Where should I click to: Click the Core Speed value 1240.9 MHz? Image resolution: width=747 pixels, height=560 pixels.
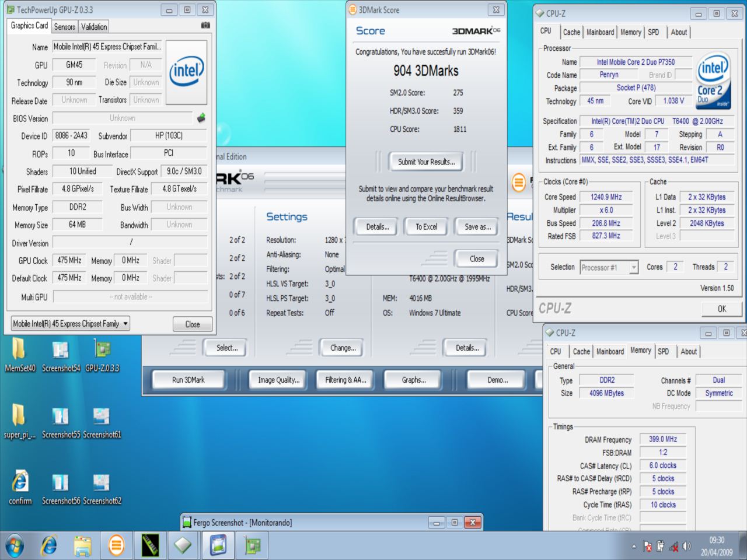coord(606,197)
